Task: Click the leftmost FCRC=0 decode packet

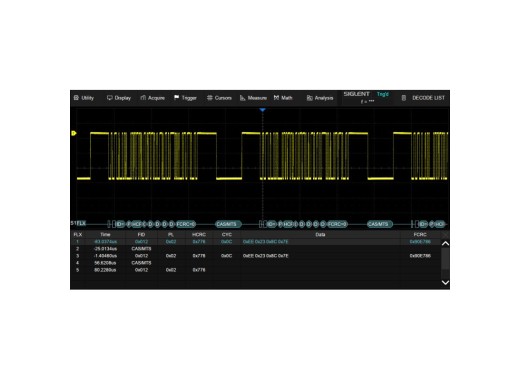Action: point(186,224)
